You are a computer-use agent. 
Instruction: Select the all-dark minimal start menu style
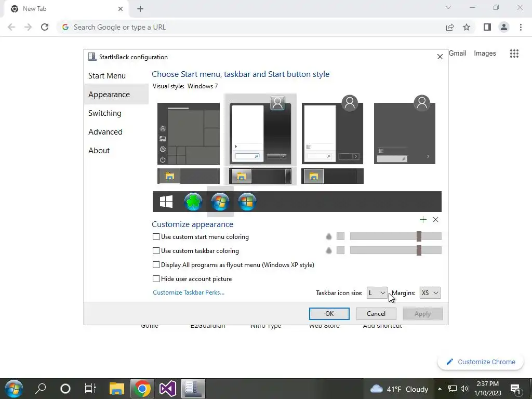coord(404,130)
